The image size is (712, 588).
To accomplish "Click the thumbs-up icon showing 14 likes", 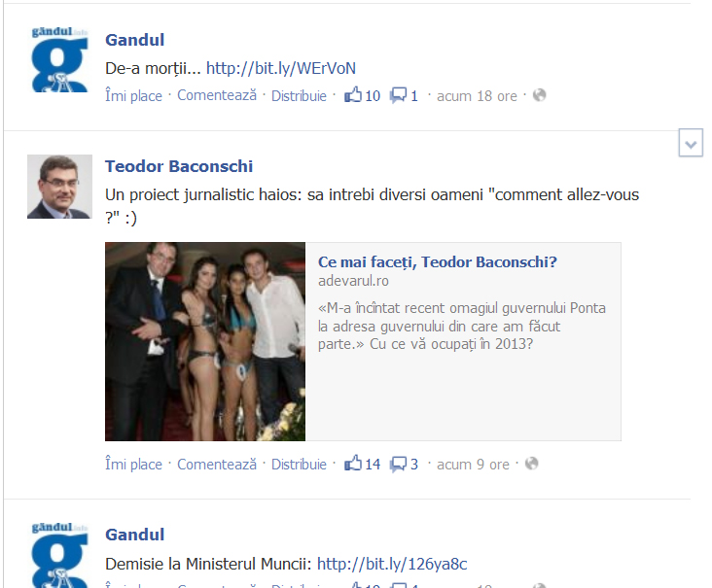I will (x=353, y=464).
